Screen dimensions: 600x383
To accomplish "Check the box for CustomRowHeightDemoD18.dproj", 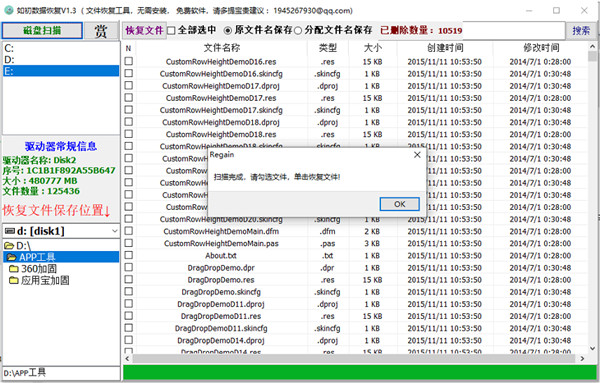I will (129, 122).
